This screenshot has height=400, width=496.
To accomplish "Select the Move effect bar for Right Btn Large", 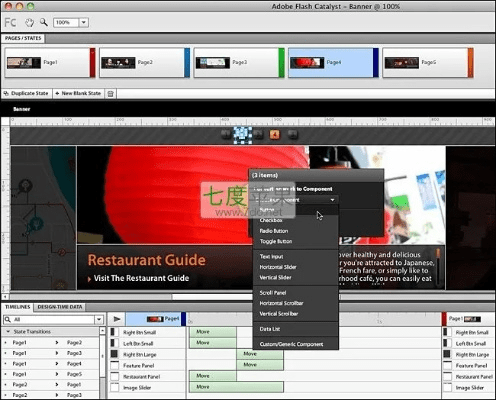I will [260, 354].
